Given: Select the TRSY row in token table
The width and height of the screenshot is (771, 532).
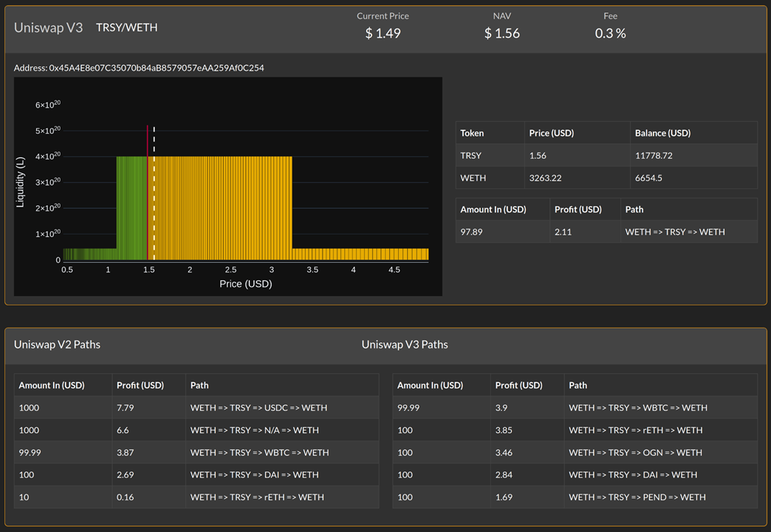Looking at the screenshot, I should pos(606,156).
